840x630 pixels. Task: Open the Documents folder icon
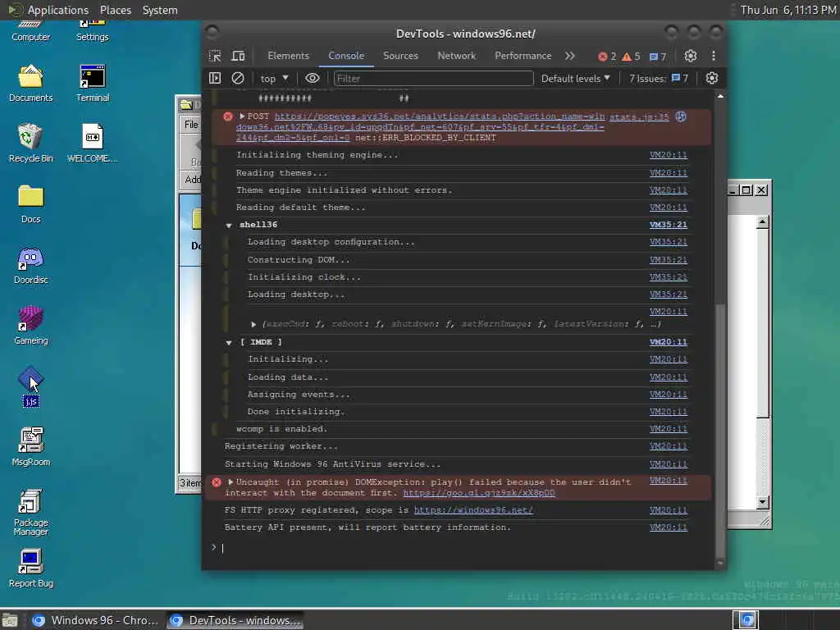click(x=30, y=83)
